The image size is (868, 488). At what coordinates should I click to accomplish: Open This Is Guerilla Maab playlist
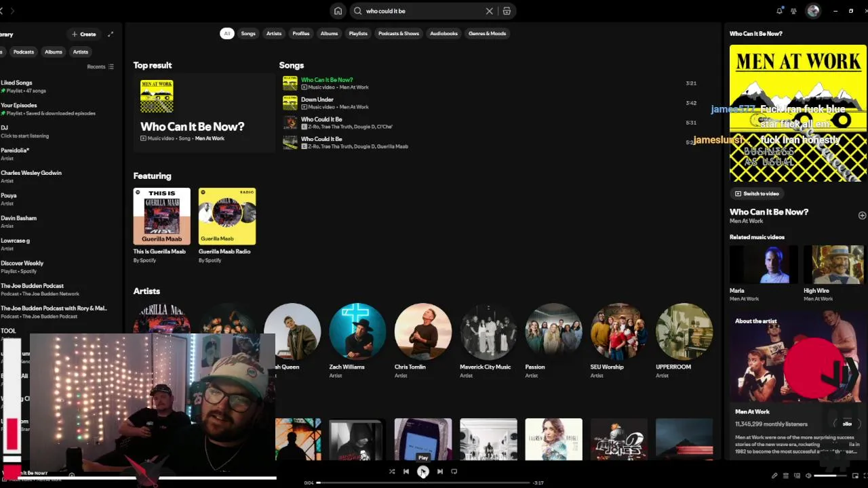pos(162,225)
